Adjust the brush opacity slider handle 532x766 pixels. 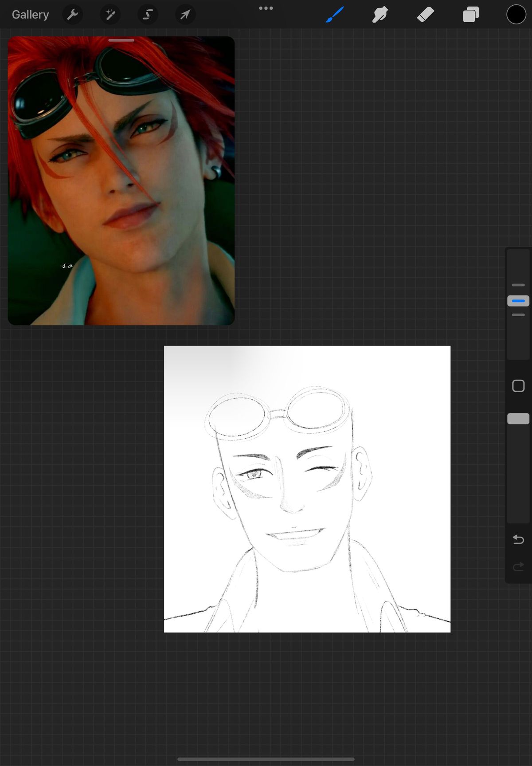[518, 419]
